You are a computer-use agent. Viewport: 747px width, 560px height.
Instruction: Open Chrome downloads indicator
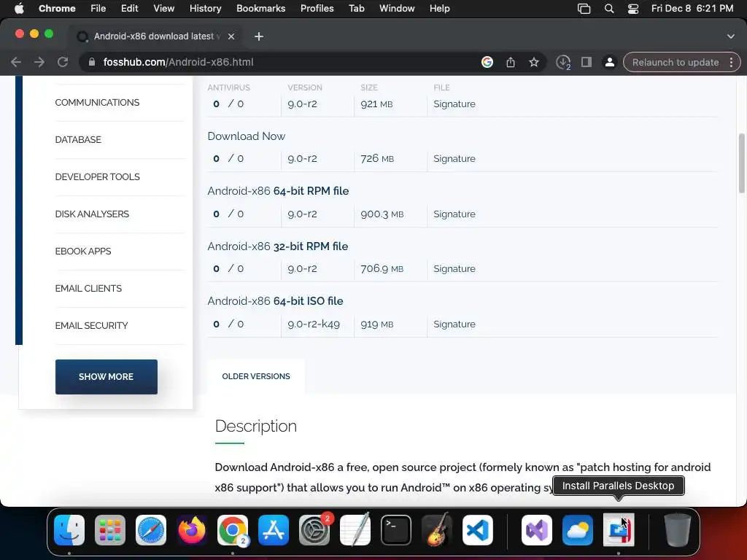tap(563, 63)
